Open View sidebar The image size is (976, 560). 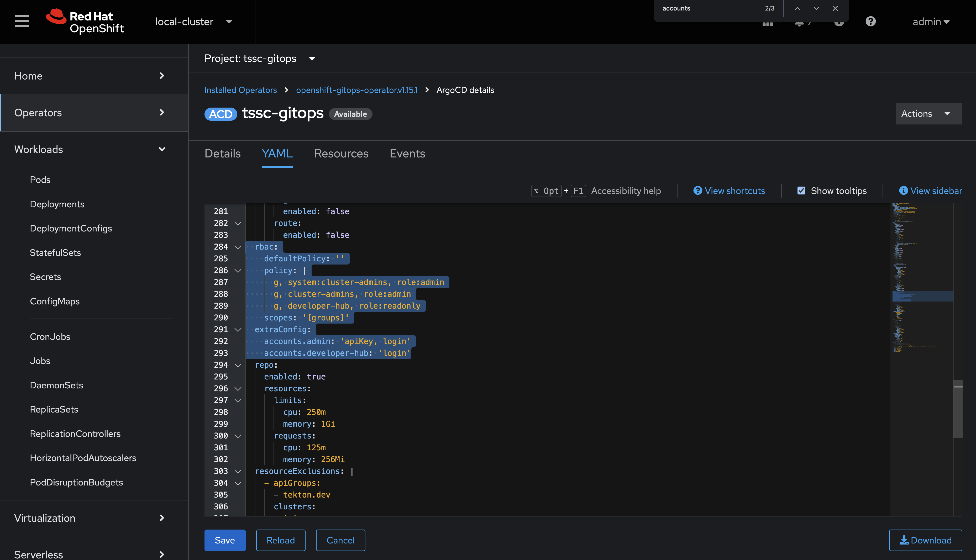point(930,191)
